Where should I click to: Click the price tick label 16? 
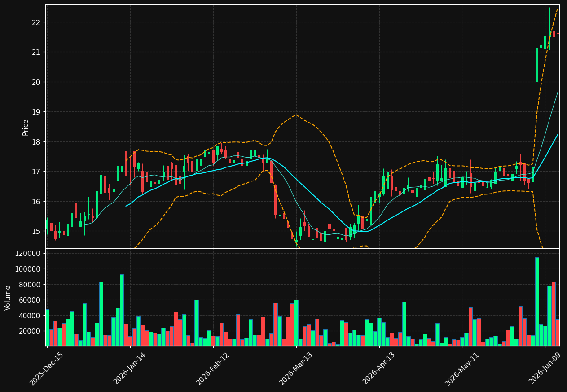(36, 202)
